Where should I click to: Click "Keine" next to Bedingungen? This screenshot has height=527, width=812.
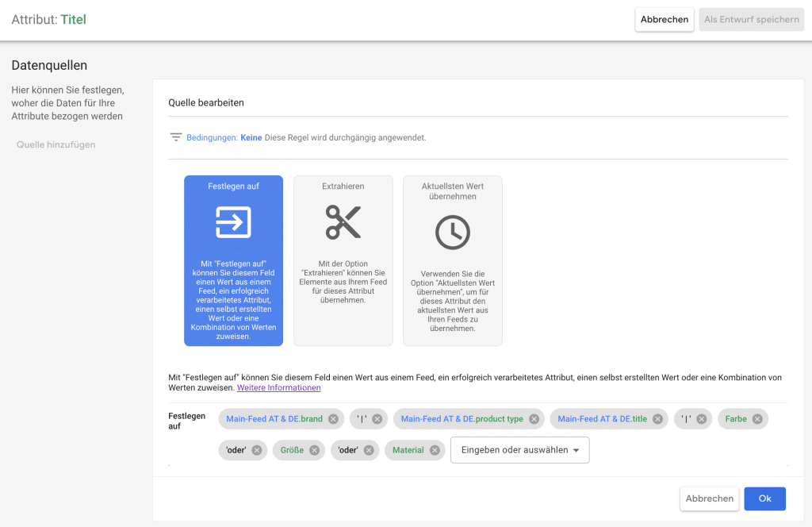click(250, 137)
